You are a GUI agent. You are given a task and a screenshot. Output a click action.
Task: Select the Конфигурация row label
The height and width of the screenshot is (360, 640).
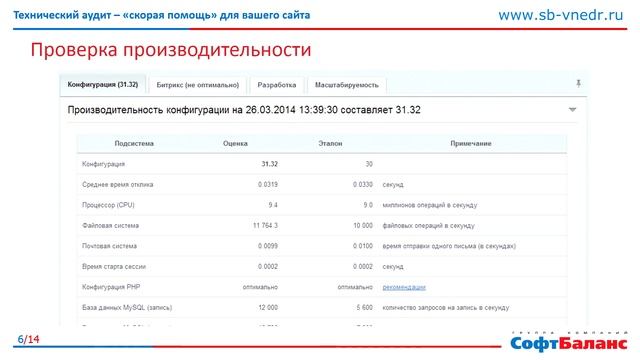point(103,164)
